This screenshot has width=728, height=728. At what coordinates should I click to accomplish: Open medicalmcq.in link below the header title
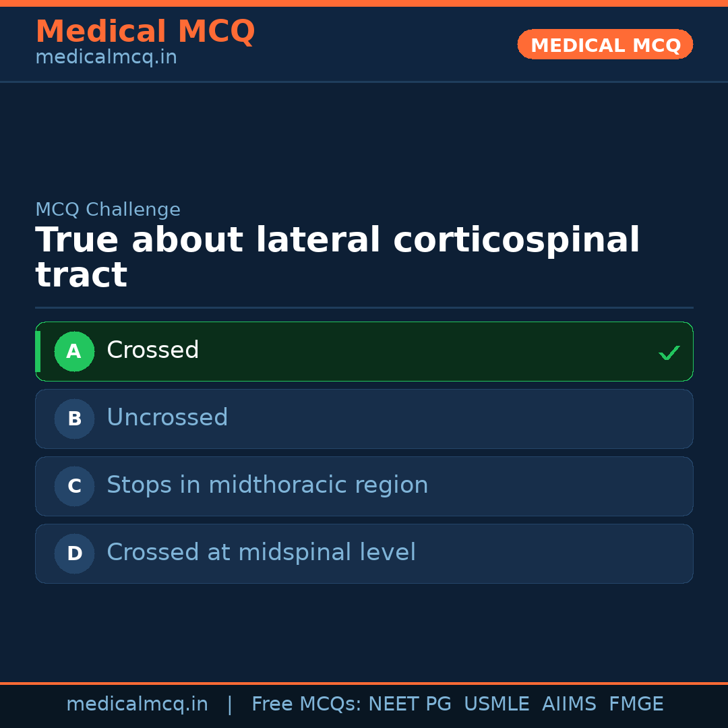pyautogui.click(x=106, y=58)
